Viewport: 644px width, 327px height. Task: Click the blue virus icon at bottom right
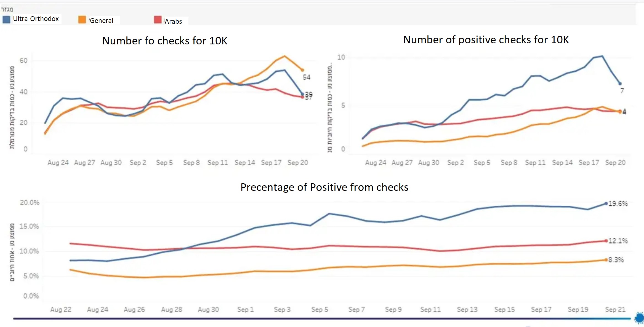pos(640,318)
